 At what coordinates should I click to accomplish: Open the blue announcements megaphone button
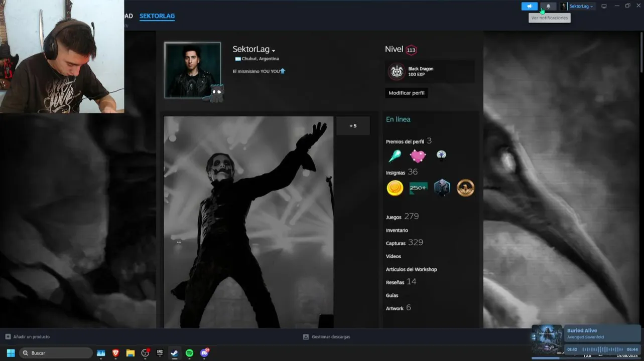(529, 7)
